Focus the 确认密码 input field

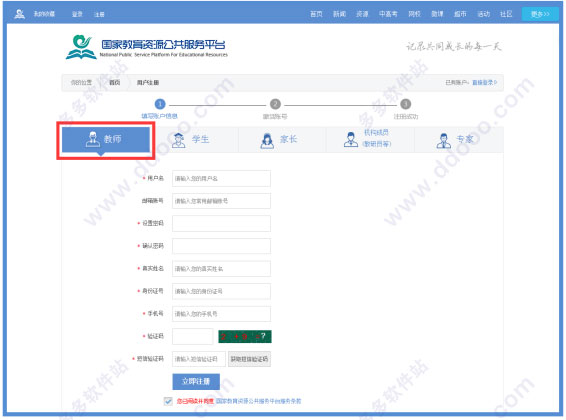click(x=221, y=246)
